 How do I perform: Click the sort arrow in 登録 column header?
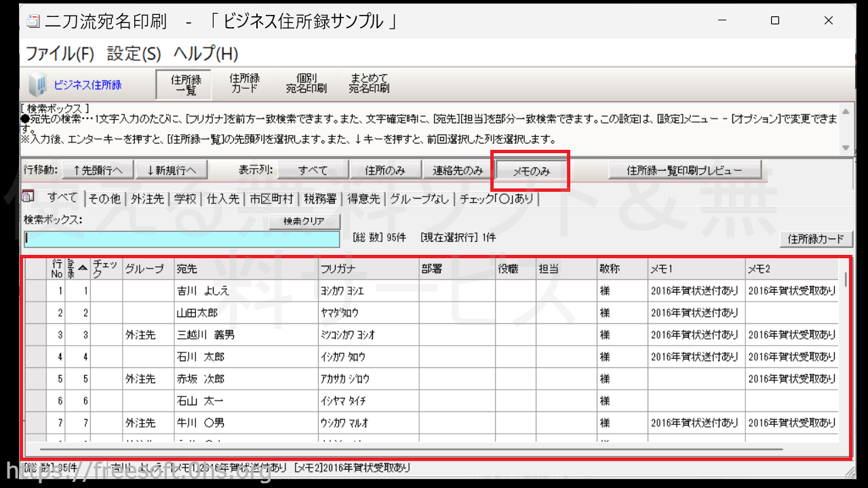coord(82,268)
